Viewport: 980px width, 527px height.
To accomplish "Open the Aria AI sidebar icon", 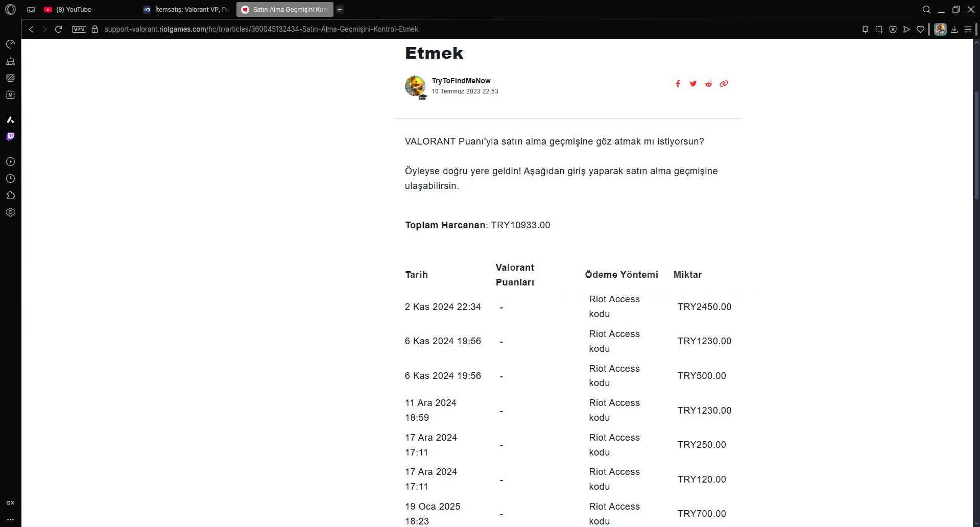I will point(10,120).
